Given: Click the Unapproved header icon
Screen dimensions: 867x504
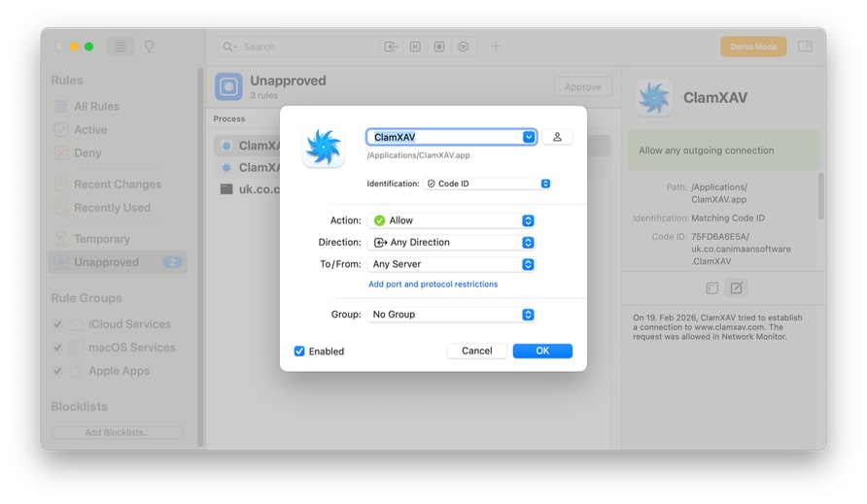Looking at the screenshot, I should [229, 86].
